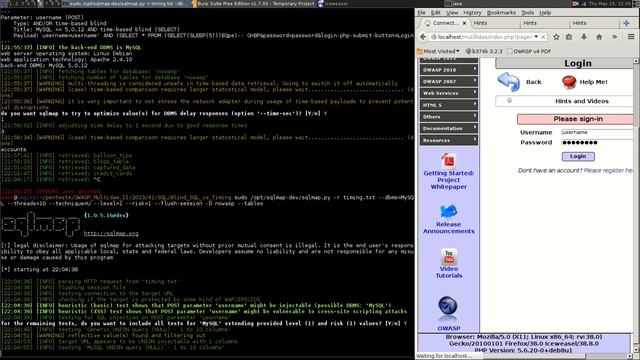The height and width of the screenshot is (360, 640).
Task: Follow the Please register here link
Action: click(608, 171)
